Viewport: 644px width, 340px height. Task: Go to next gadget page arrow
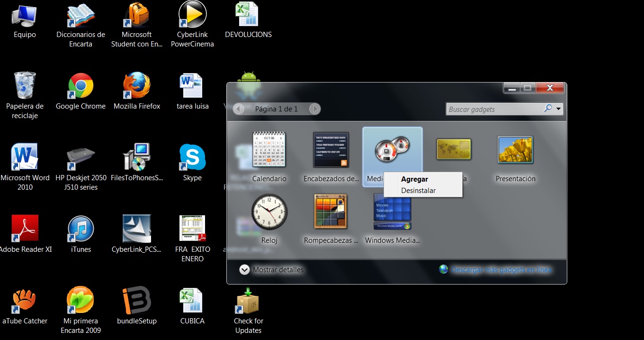[314, 109]
